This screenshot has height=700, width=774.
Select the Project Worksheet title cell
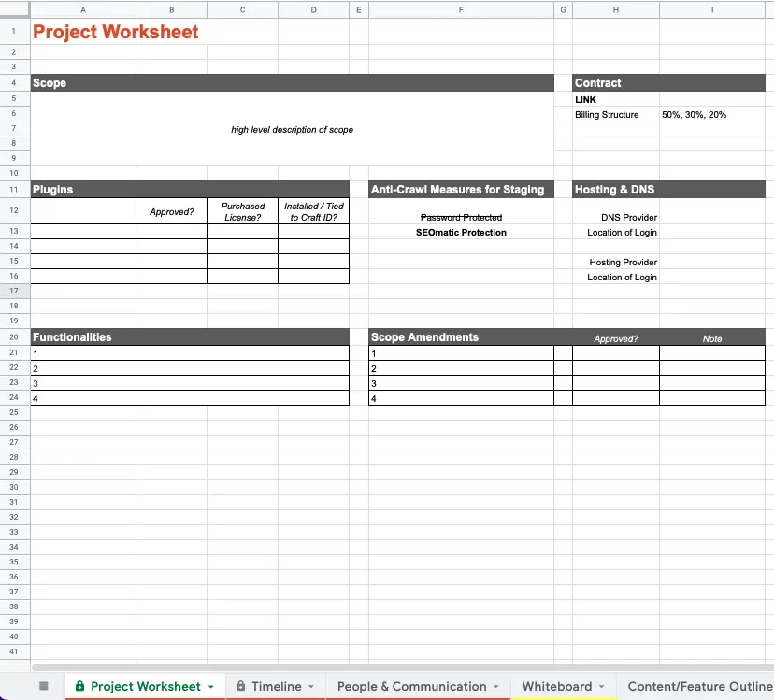click(x=116, y=32)
